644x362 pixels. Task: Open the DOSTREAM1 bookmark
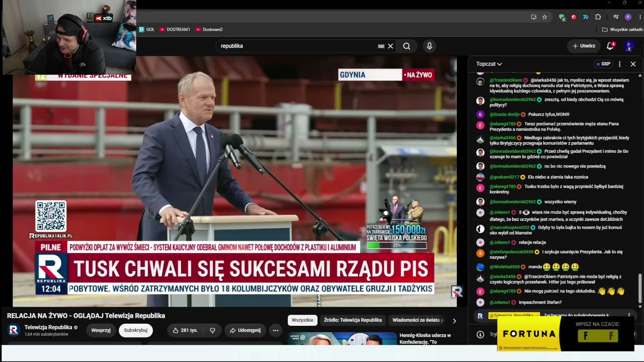click(175, 30)
